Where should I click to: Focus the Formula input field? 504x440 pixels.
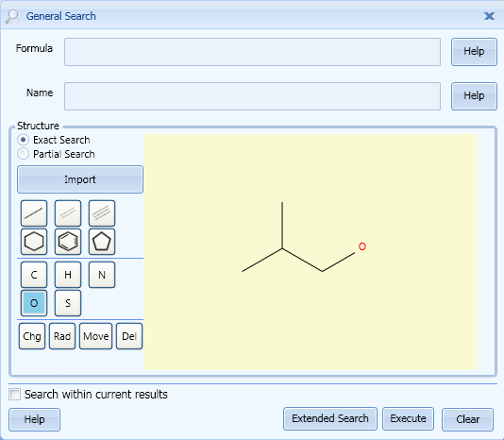coord(252,52)
